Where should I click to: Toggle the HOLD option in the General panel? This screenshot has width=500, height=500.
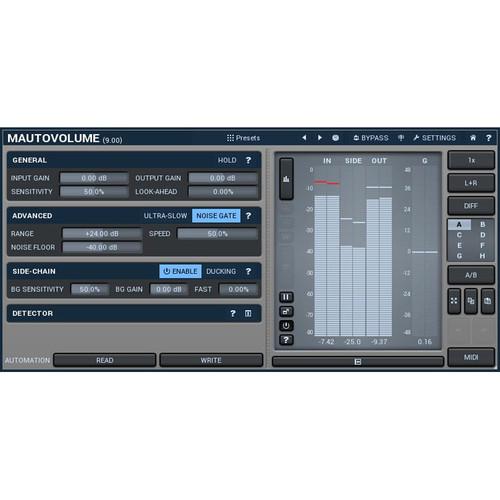[x=227, y=160]
